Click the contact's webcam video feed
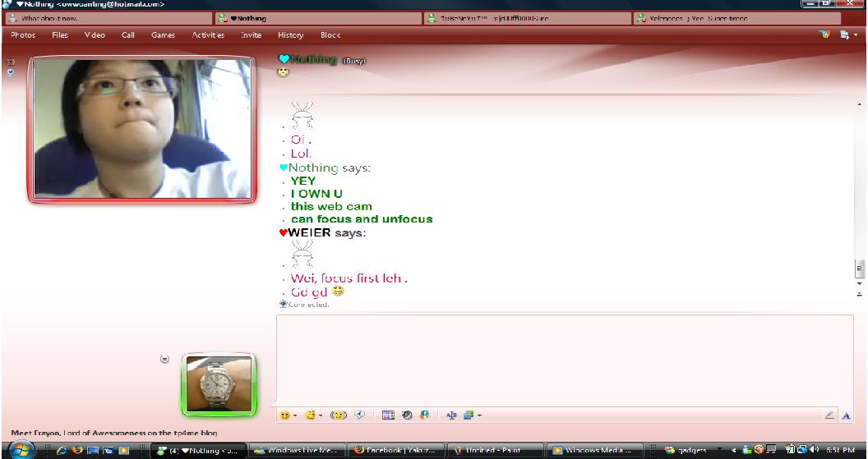Viewport: 868px width, 459px height. [x=142, y=129]
